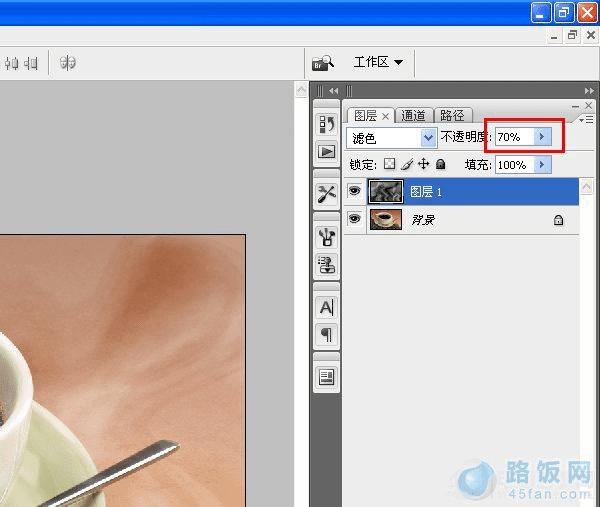Minimize the layers panel group
The image size is (600, 507).
pyautogui.click(x=575, y=106)
